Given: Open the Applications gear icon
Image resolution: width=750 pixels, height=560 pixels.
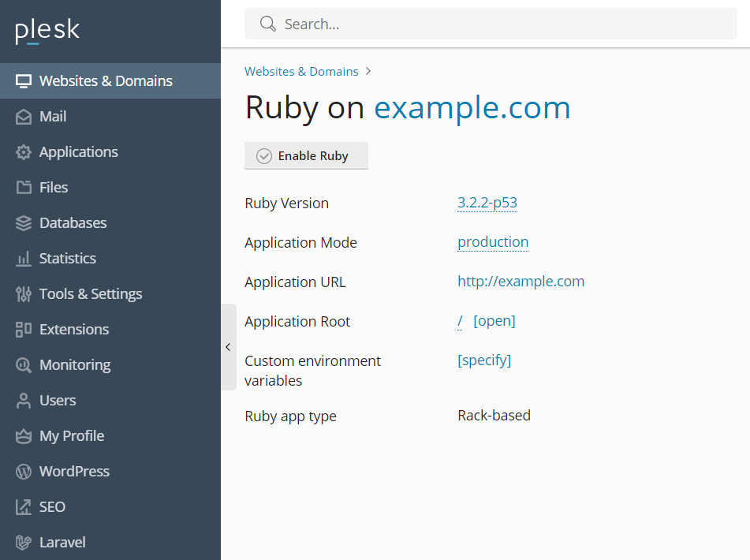Looking at the screenshot, I should coord(24,152).
